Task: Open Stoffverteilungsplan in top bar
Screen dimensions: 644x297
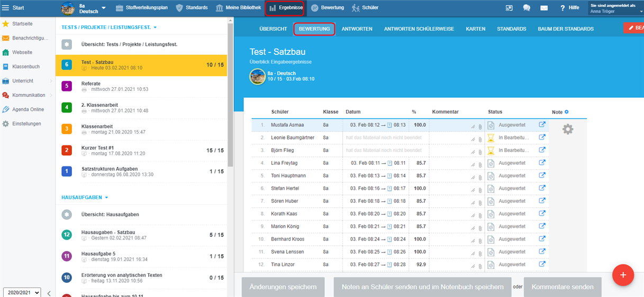Action: pos(141,7)
